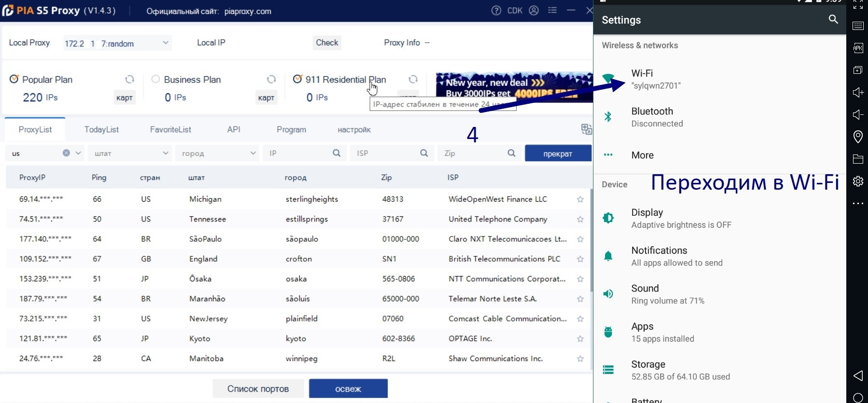Open the город city dropdown
This screenshot has width=868, height=403.
pyautogui.click(x=217, y=153)
